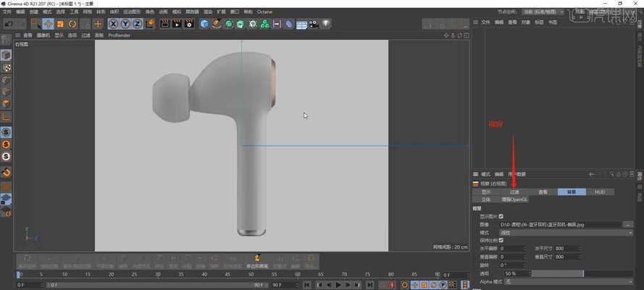Select the Spline Pen tool
Image resolution: width=644 pixels, height=290 pixels.
[217, 24]
